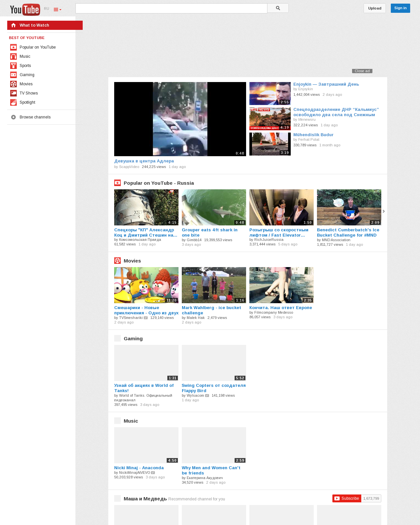The height and width of the screenshot is (525, 420).
Task: Open the TV Shows sidebar link
Action: click(x=29, y=93)
